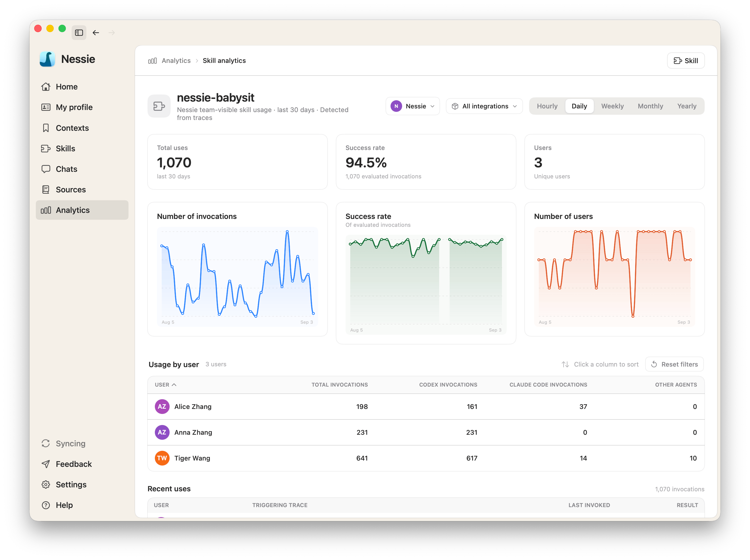Open Contexts via the bookmark icon
Image resolution: width=750 pixels, height=560 pixels.
coord(46,128)
